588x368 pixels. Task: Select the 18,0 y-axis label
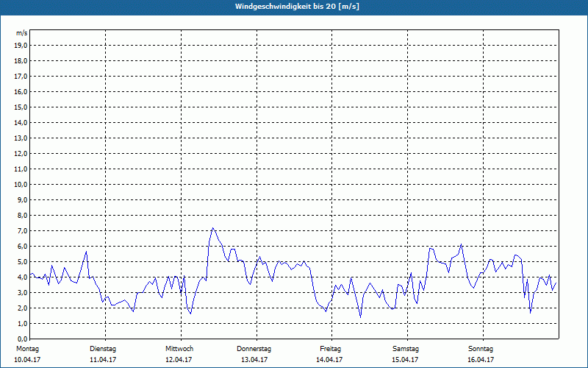pyautogui.click(x=21, y=61)
